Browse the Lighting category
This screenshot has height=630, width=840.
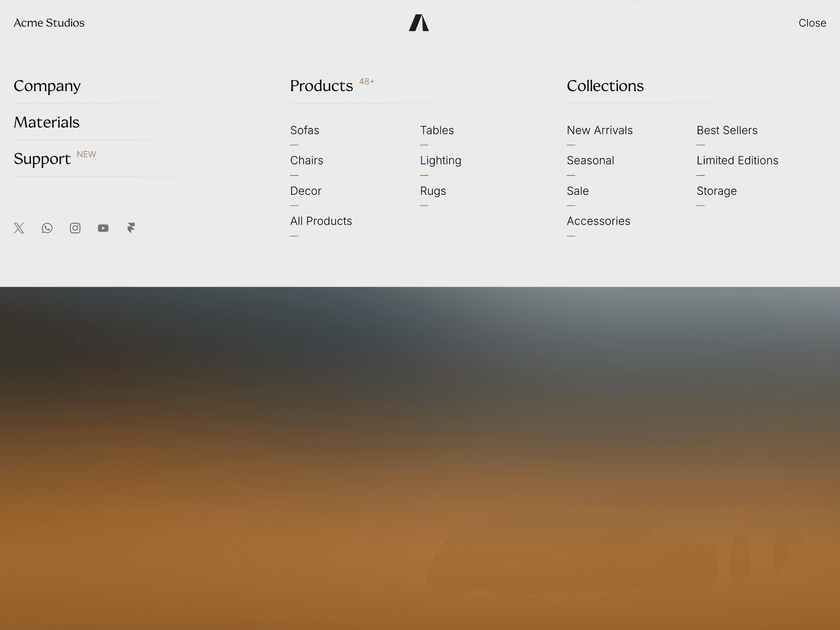coord(441,161)
